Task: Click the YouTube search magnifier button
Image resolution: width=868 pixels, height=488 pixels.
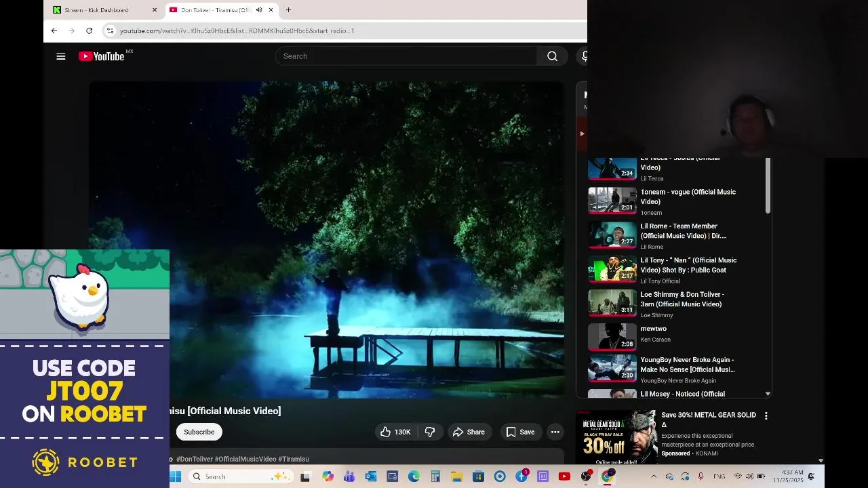Action: [x=552, y=56]
